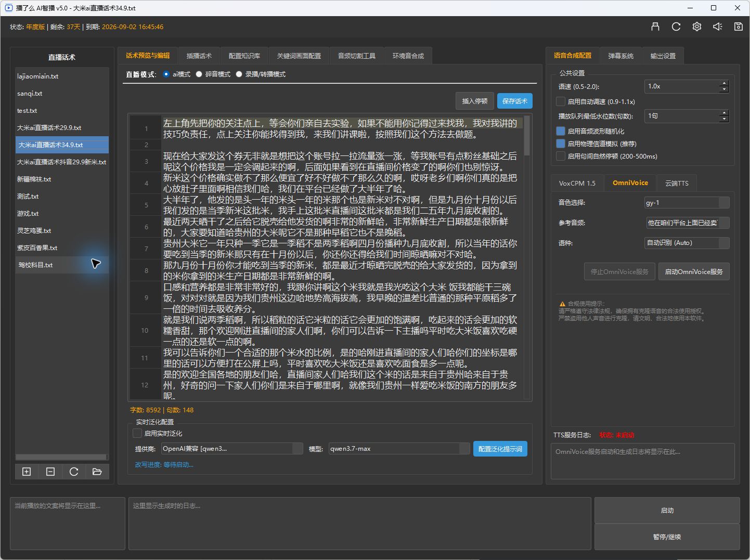Click 保存话术 button
The image size is (750, 560).
pos(515,101)
